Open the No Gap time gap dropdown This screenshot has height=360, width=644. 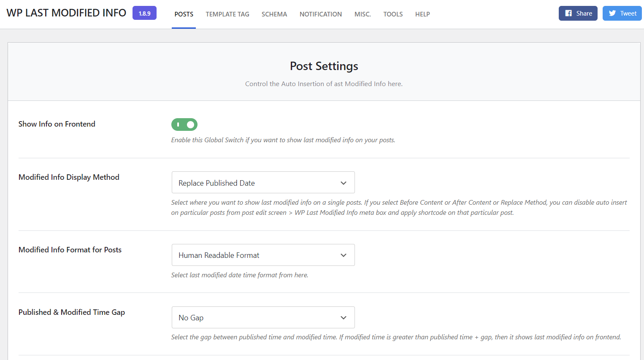click(263, 318)
